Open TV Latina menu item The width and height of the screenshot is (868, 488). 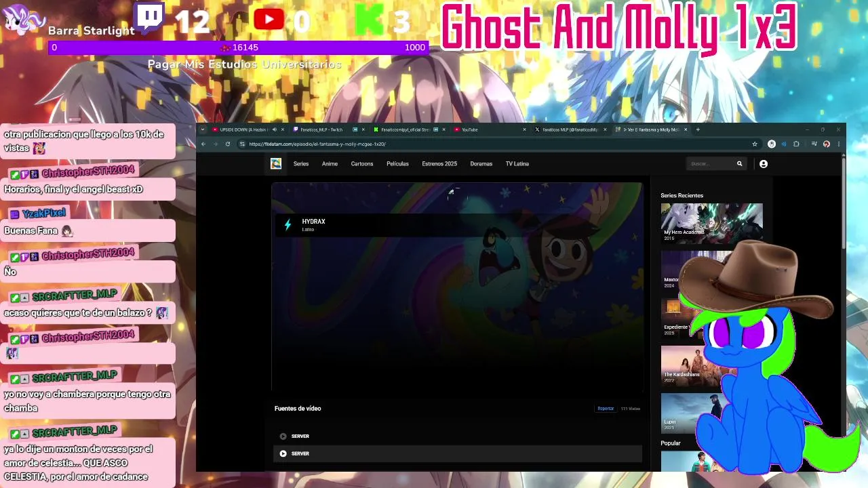point(517,163)
